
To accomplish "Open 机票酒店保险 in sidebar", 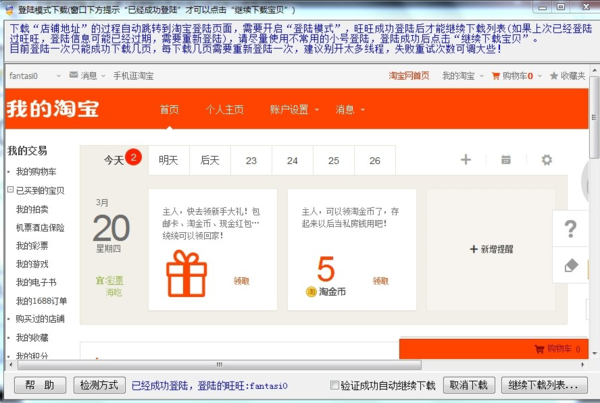I will coord(40,228).
